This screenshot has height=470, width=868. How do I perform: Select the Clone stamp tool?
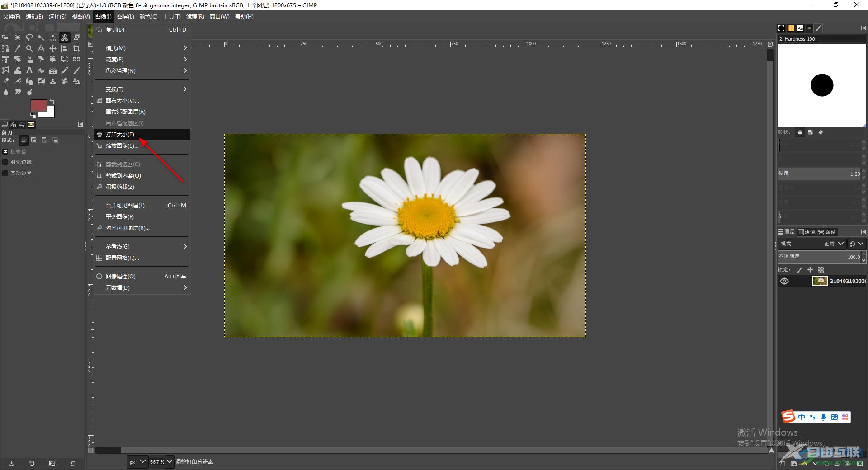pyautogui.click(x=53, y=81)
